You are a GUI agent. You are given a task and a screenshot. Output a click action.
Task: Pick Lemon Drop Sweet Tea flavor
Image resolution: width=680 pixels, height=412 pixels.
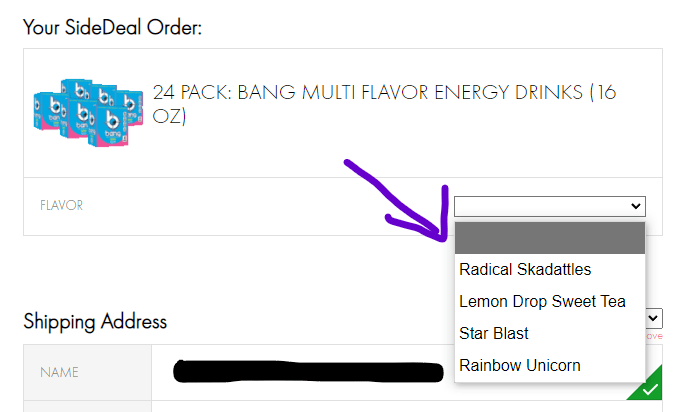click(x=542, y=302)
